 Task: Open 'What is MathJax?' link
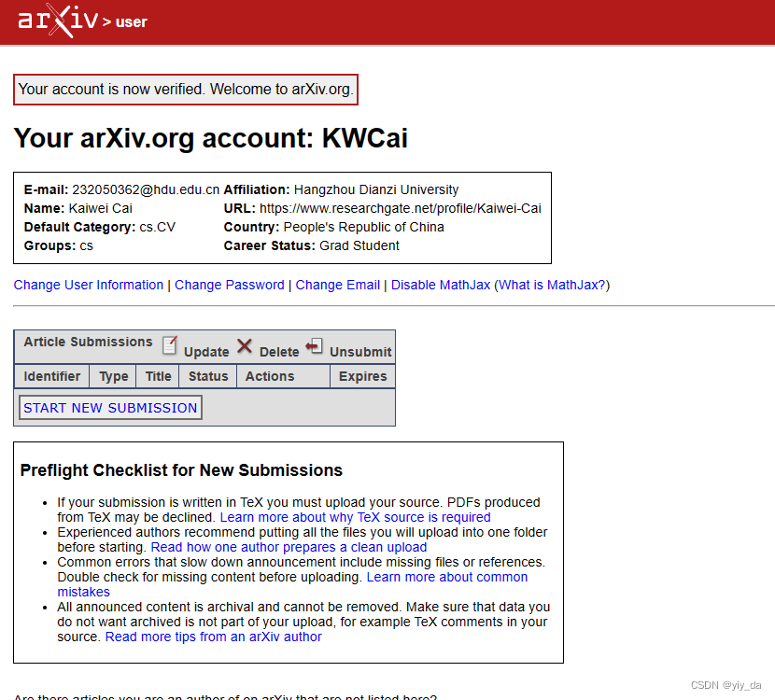point(552,285)
